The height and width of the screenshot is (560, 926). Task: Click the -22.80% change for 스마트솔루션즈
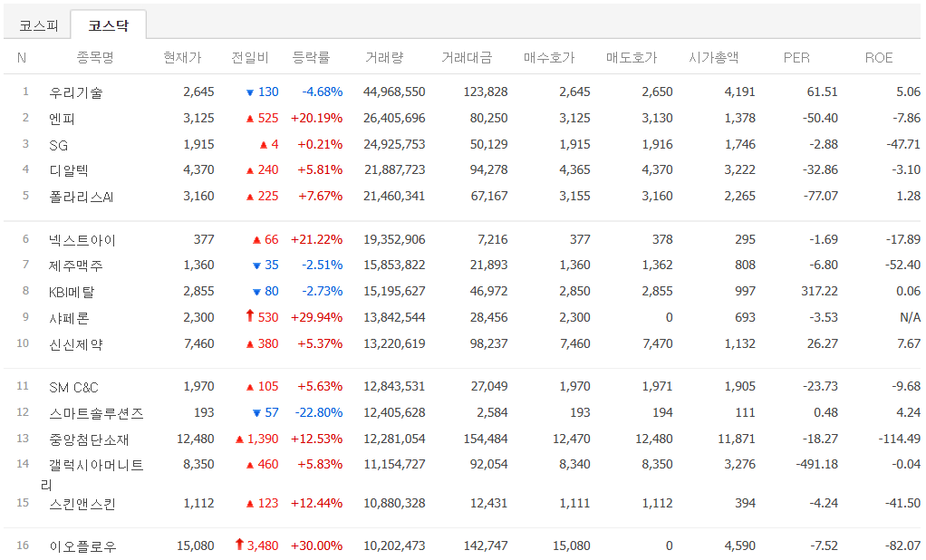click(x=319, y=412)
